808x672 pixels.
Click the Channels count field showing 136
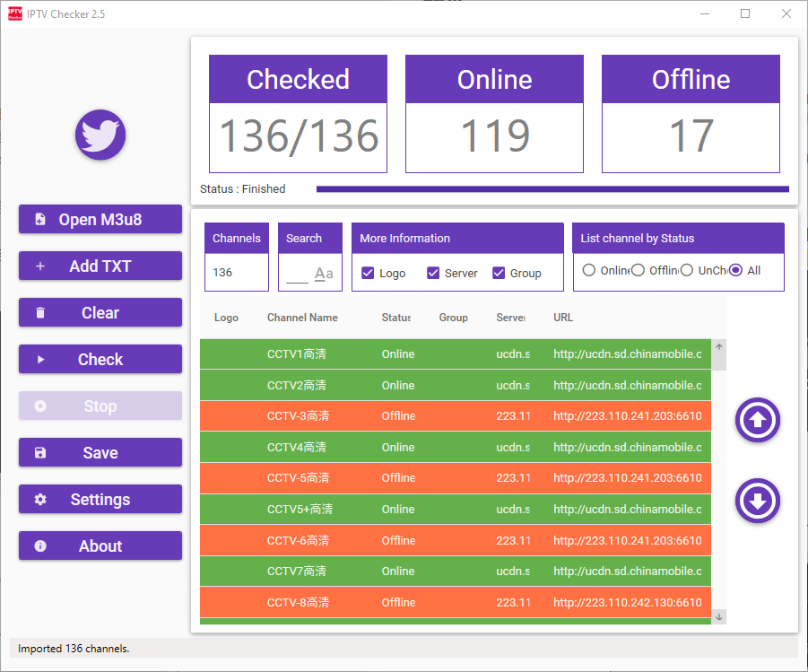tap(237, 273)
